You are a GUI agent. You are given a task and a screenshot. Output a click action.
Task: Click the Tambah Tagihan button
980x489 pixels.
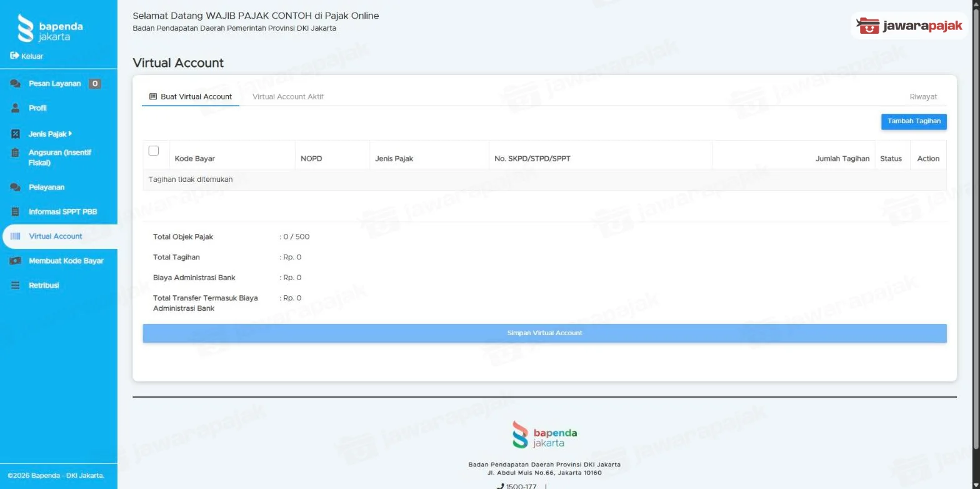pos(914,121)
